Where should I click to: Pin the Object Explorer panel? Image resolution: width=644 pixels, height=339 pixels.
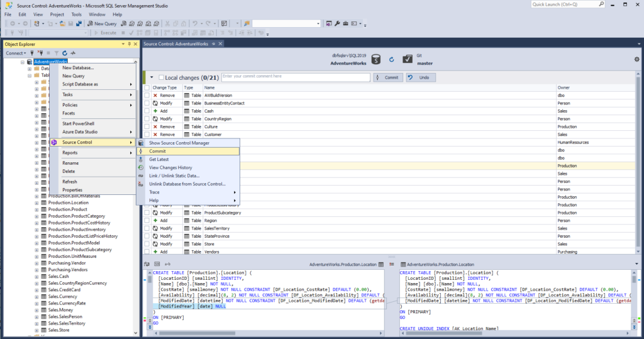(x=129, y=44)
